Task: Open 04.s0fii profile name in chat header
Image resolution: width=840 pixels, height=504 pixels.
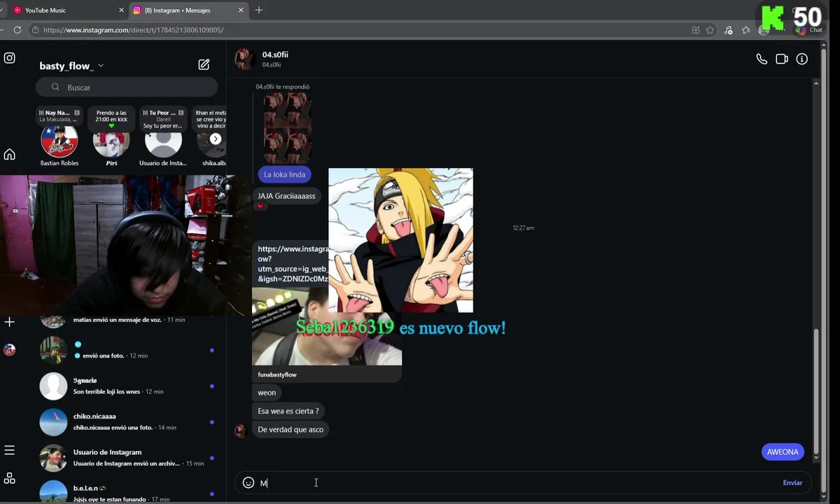Action: pyautogui.click(x=275, y=55)
